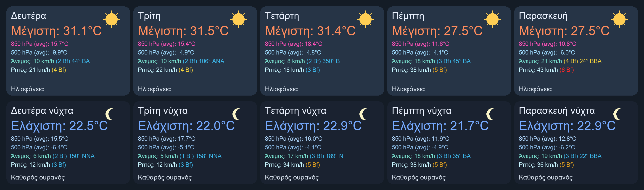Click the sun icon on Τετάρτη card
Screen dimensions: 644x190
[x=365, y=19]
